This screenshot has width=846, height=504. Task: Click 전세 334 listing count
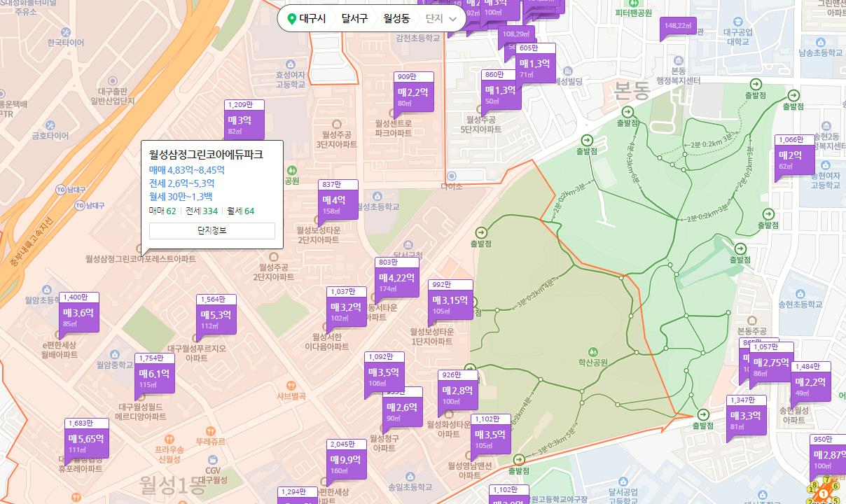click(x=202, y=211)
